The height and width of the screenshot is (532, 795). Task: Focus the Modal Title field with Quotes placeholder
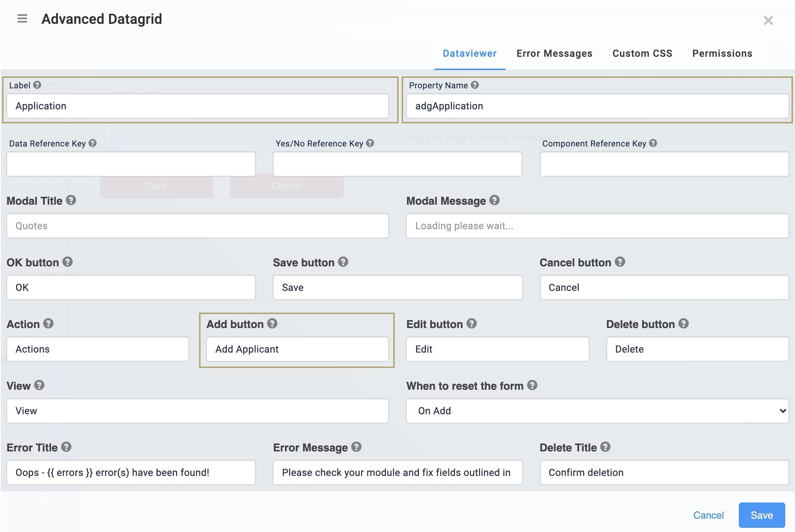click(x=198, y=226)
